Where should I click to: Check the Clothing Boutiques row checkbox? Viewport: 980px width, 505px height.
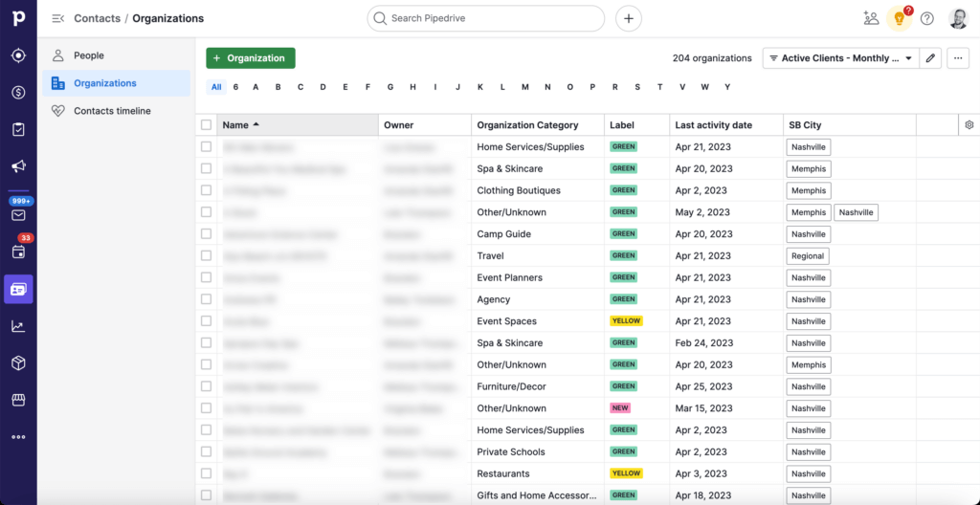click(x=207, y=190)
